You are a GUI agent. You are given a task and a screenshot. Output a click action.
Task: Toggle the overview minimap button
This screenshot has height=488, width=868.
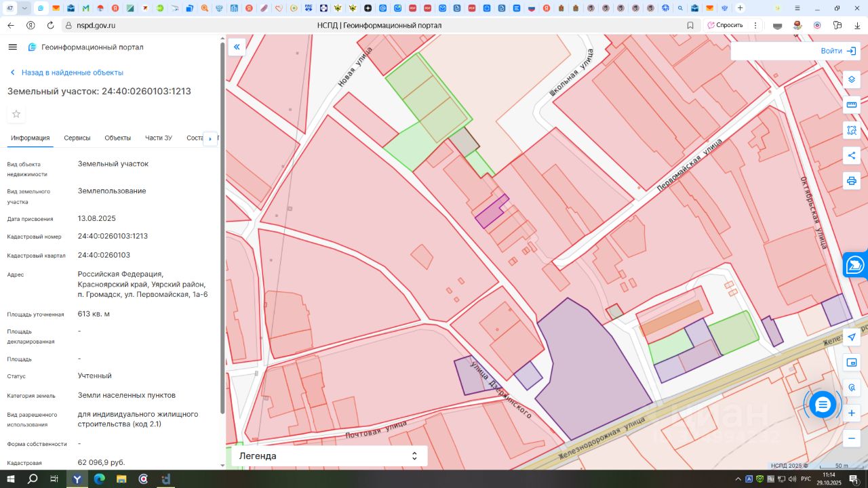click(x=852, y=363)
